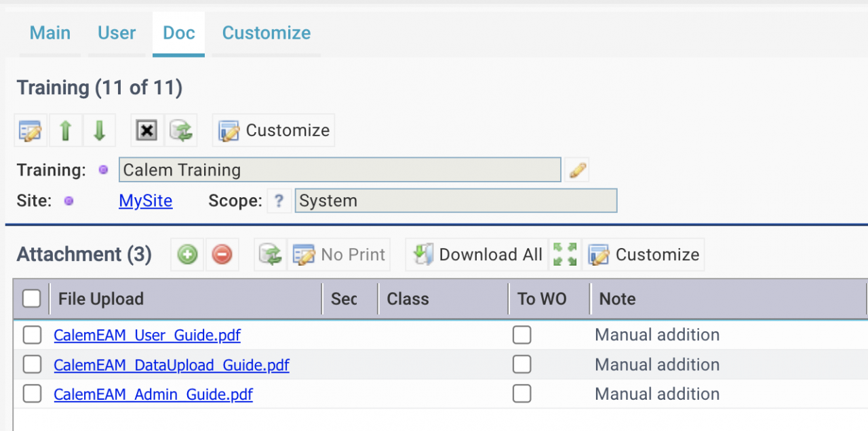Open the MySite link
This screenshot has width=868, height=431.
coord(146,201)
